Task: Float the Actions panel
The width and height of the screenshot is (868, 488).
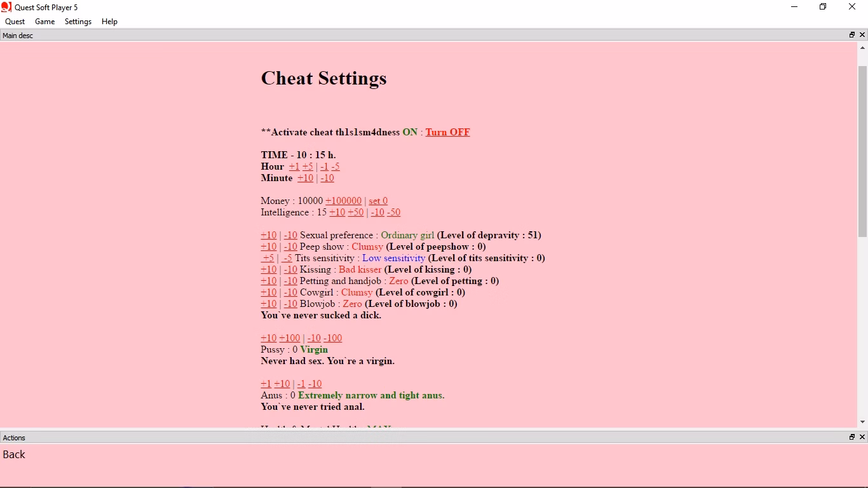Action: point(852,437)
